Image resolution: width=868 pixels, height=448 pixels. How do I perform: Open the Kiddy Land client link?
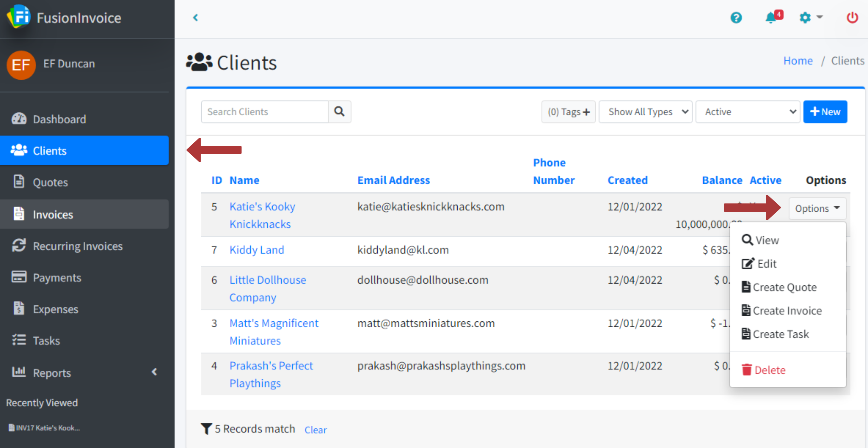(x=256, y=250)
